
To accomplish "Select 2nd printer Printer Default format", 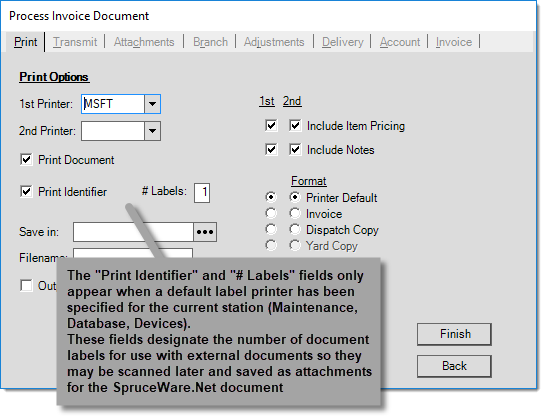I will point(295,197).
